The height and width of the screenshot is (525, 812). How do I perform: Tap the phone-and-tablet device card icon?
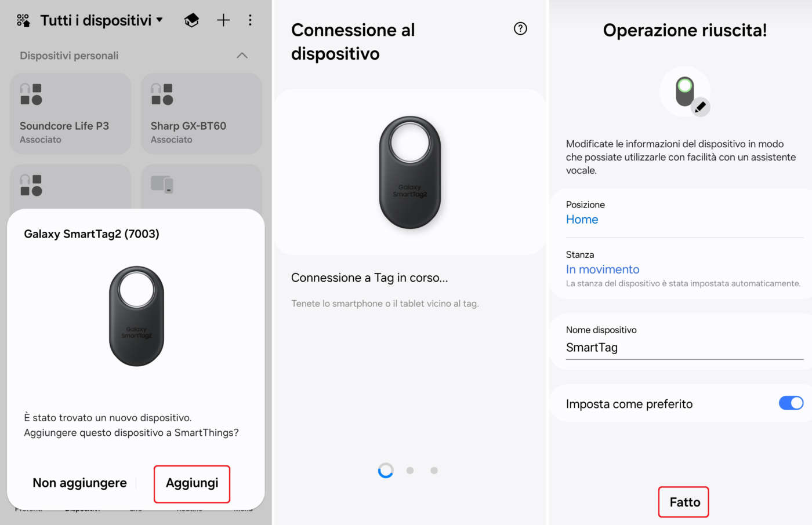(x=162, y=184)
